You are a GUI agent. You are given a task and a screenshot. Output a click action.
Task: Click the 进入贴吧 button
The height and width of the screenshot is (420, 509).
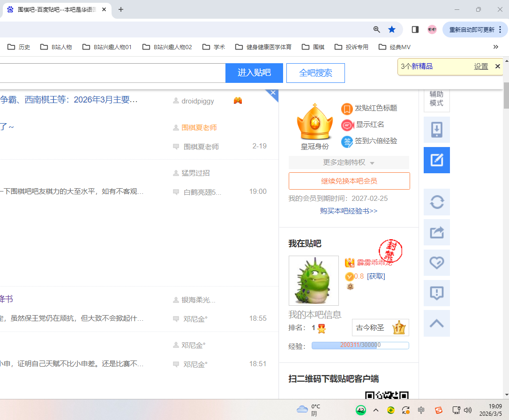[x=254, y=73]
